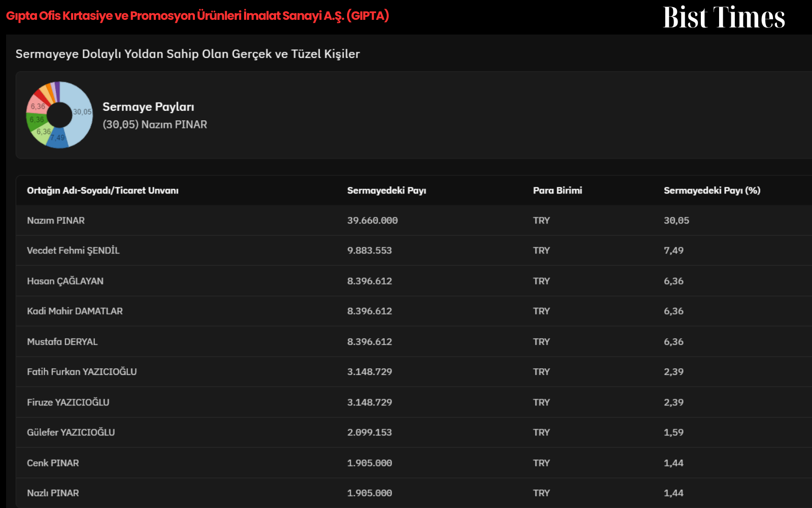The image size is (812, 508).
Task: Select the Kadi Mahir DAMATLAR name cell
Action: (75, 311)
